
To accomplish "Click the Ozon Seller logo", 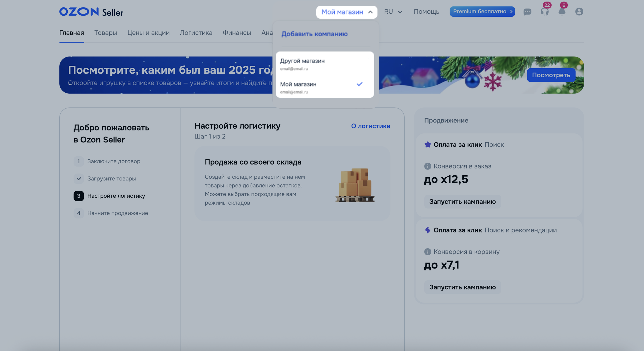I will (x=91, y=12).
